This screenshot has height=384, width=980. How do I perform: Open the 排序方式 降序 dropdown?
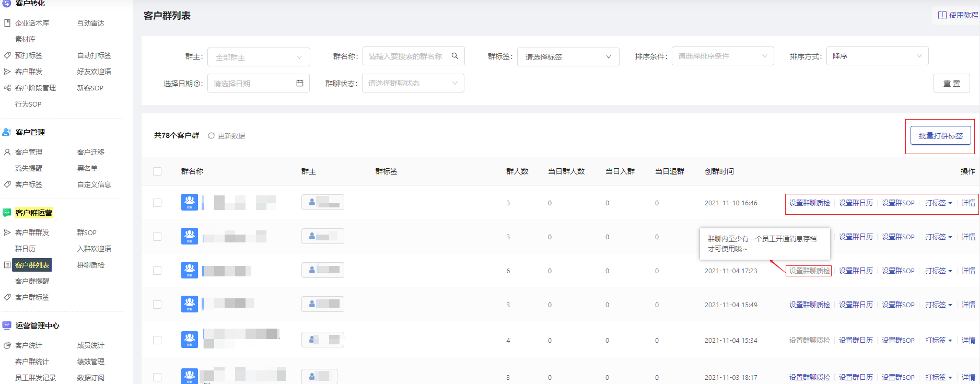[877, 56]
